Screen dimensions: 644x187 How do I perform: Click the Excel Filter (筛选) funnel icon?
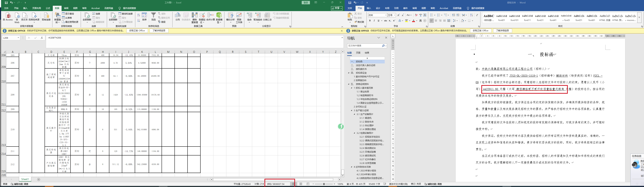[x=153, y=16]
